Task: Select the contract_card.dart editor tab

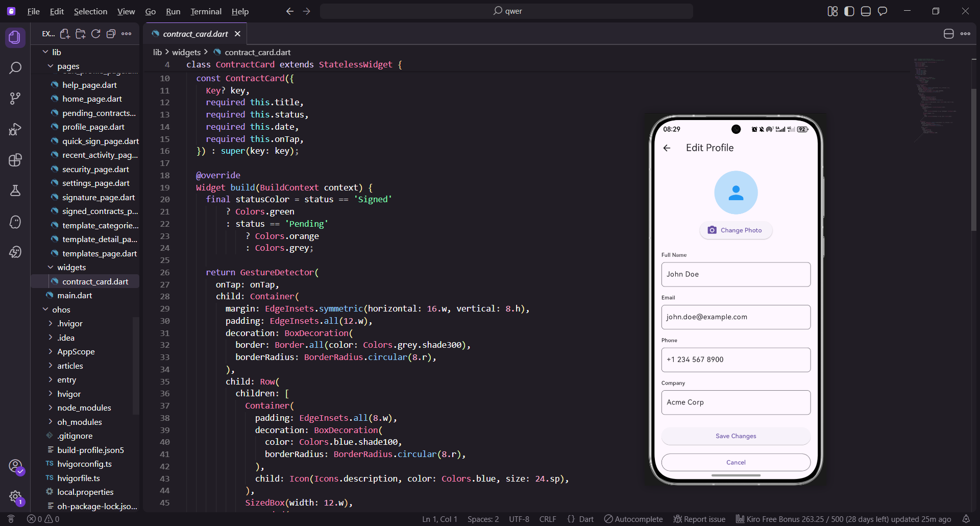Action: [195, 34]
